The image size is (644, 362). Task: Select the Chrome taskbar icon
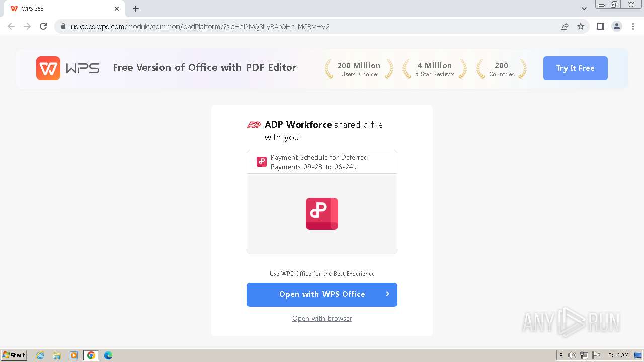click(91, 355)
